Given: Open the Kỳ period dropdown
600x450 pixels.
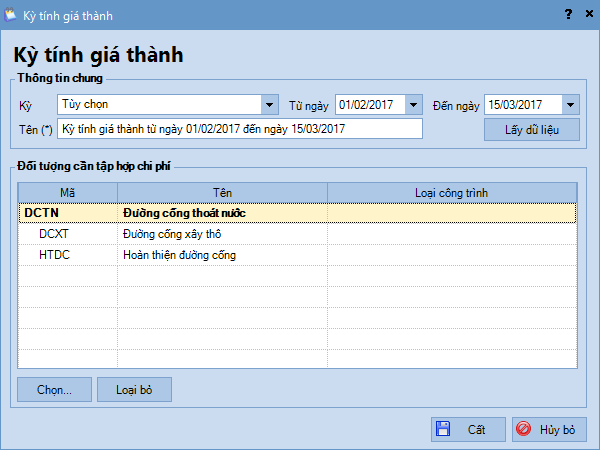Looking at the screenshot, I should [269, 105].
